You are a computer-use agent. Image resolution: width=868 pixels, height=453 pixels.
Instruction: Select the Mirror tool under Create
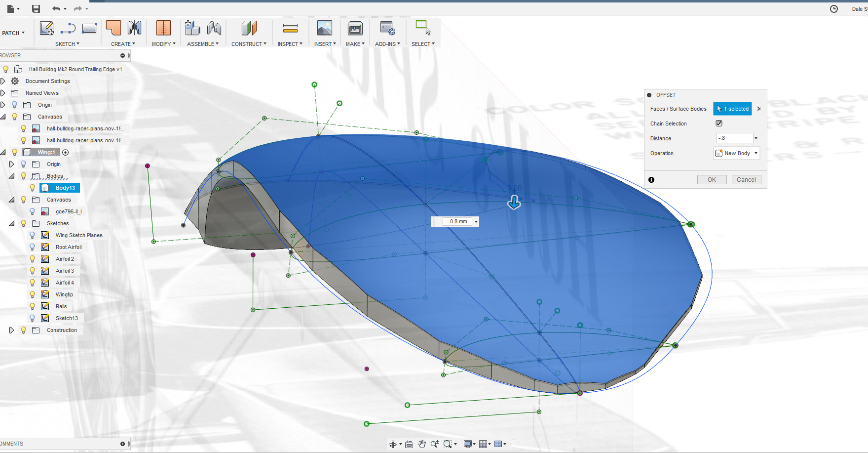click(135, 28)
